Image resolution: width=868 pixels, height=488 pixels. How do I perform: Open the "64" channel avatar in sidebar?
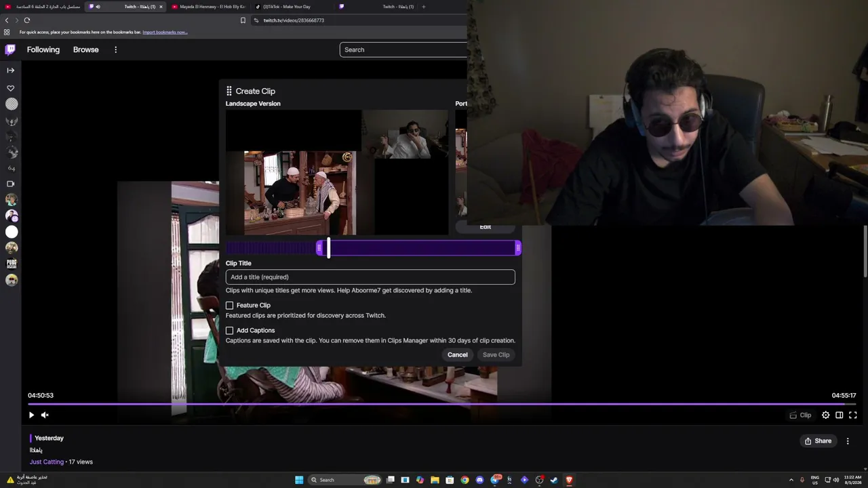click(x=12, y=168)
